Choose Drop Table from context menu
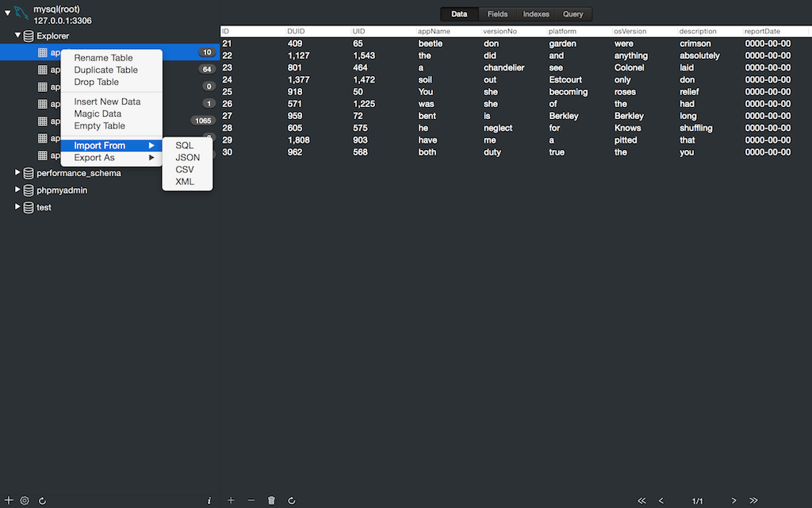812x508 pixels. 96,83
